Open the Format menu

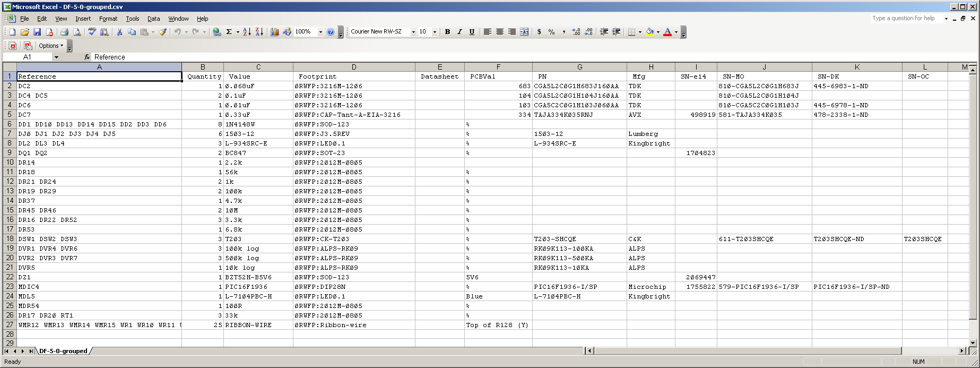coord(108,19)
